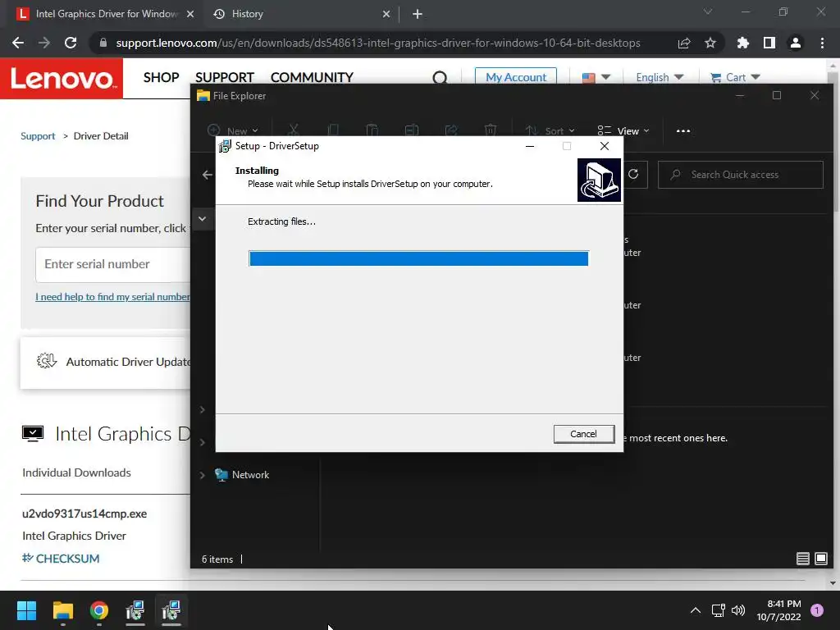Click File Explorer Copy icon
This screenshot has height=630, width=840.
click(333, 130)
